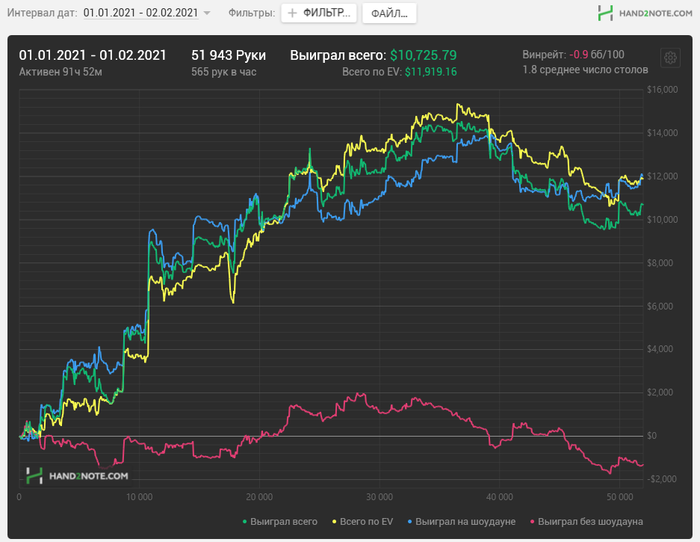Screen dimensions: 700x542
Task: Click the green legend dot for Выиграл всего
Action: pyautogui.click(x=245, y=521)
